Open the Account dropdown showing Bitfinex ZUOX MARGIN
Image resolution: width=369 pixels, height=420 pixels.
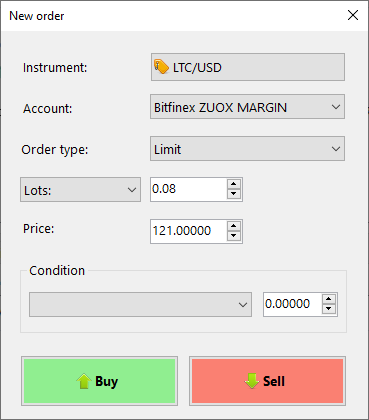(x=247, y=107)
